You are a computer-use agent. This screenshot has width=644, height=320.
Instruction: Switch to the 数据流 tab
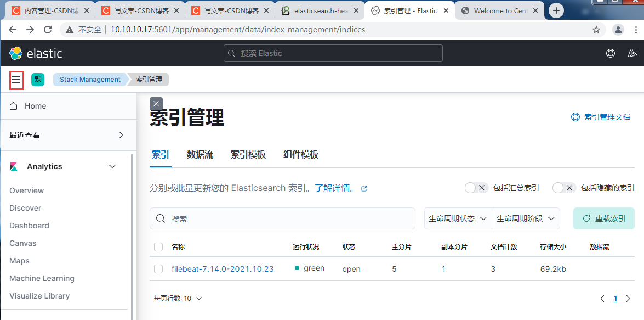pos(200,155)
